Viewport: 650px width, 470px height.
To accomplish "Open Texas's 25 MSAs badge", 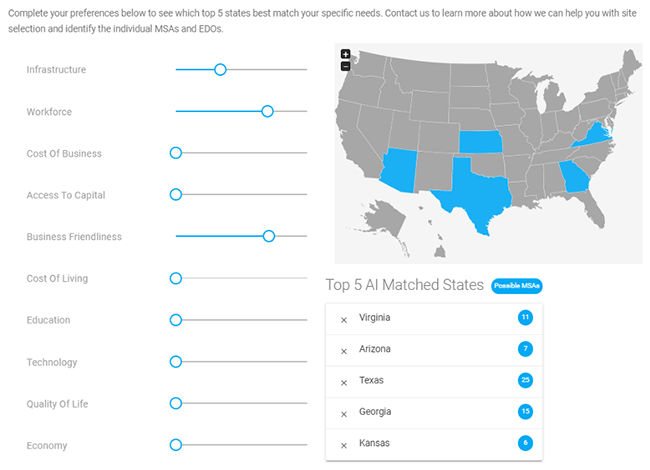I will [x=525, y=380].
